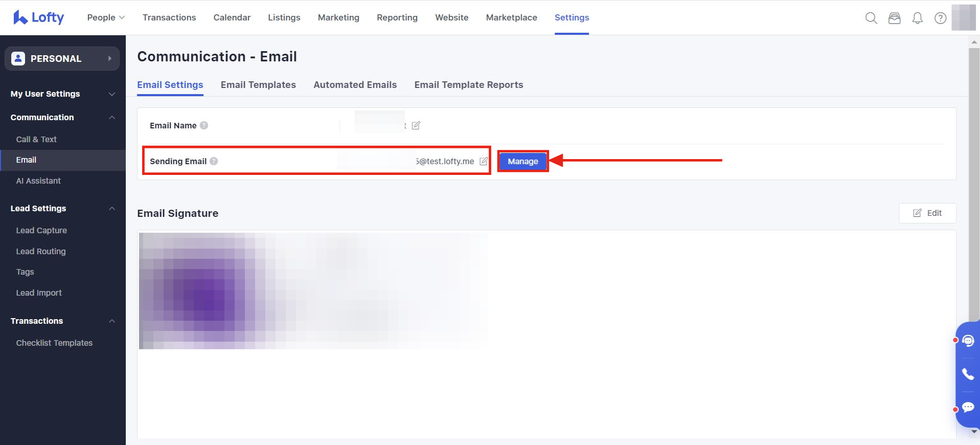Click the Sending Email info tooltip icon
Image resolution: width=980 pixels, height=445 pixels.
click(214, 161)
